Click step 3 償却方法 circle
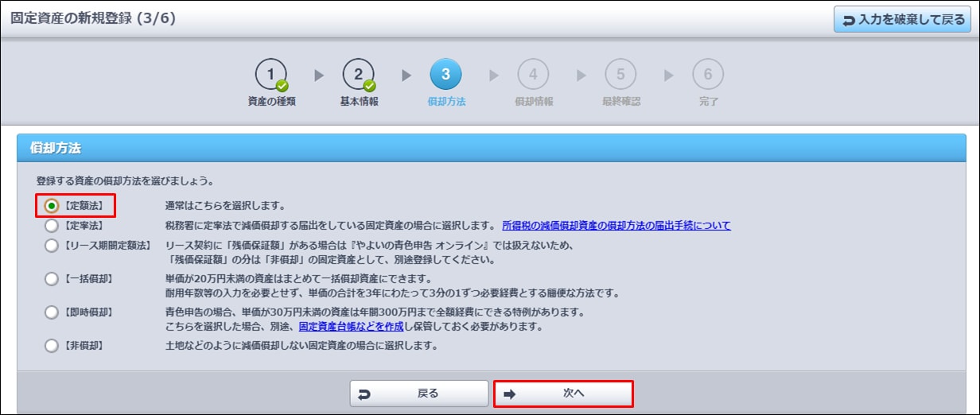This screenshot has height=415, width=980. (x=445, y=75)
